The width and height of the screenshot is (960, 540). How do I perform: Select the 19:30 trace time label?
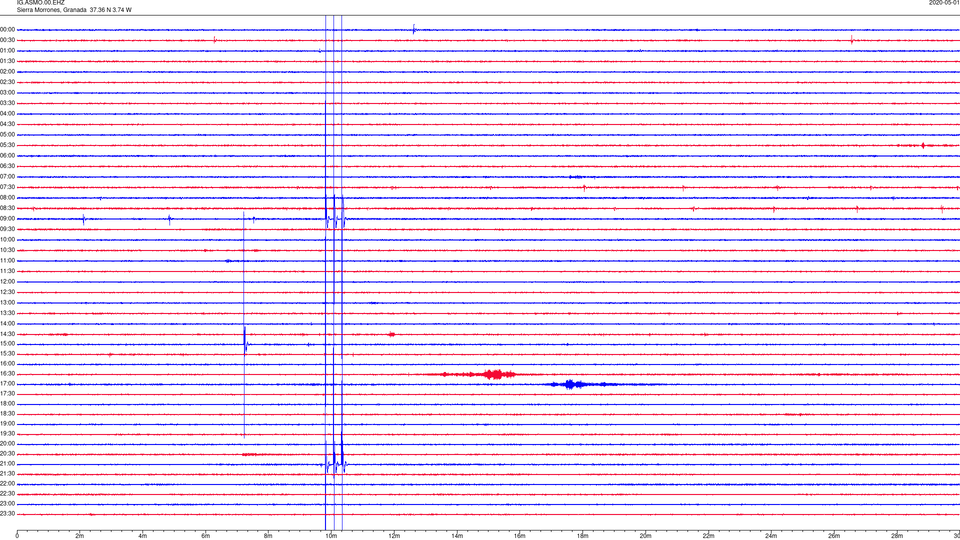coord(8,433)
